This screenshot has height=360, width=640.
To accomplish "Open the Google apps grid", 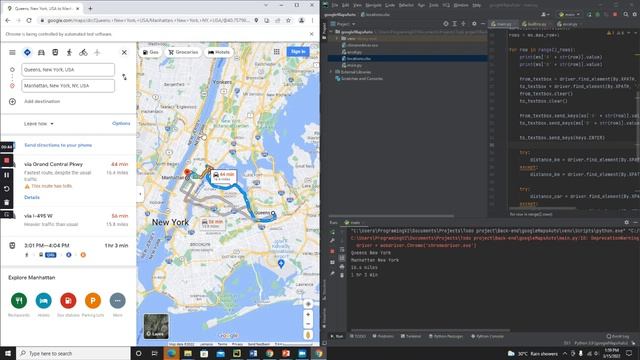I will click(277, 51).
